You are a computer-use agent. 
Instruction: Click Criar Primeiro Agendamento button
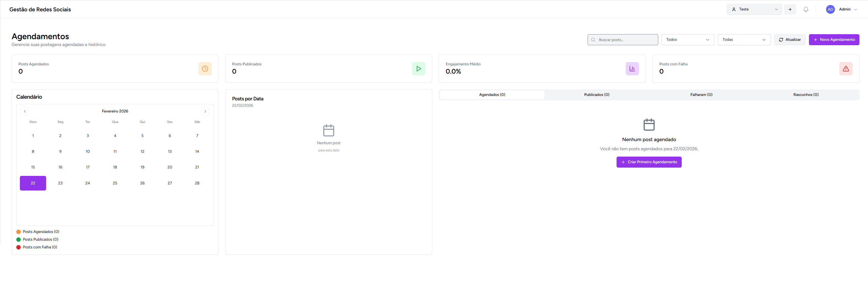649,162
